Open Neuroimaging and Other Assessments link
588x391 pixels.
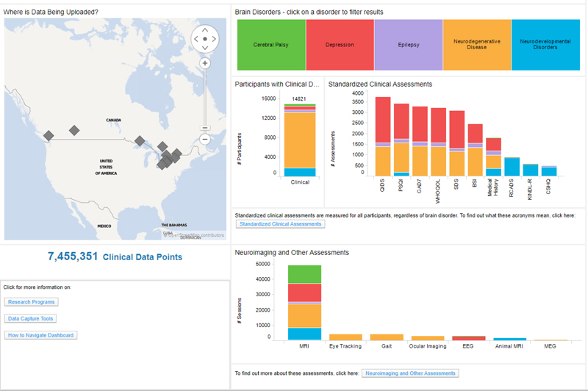coord(410,373)
